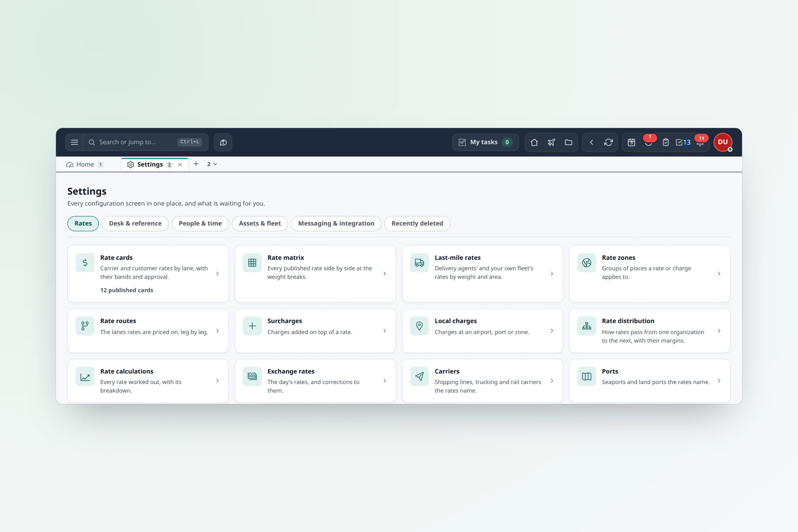Open the hamburger main menu
The width and height of the screenshot is (798, 532).
[74, 142]
